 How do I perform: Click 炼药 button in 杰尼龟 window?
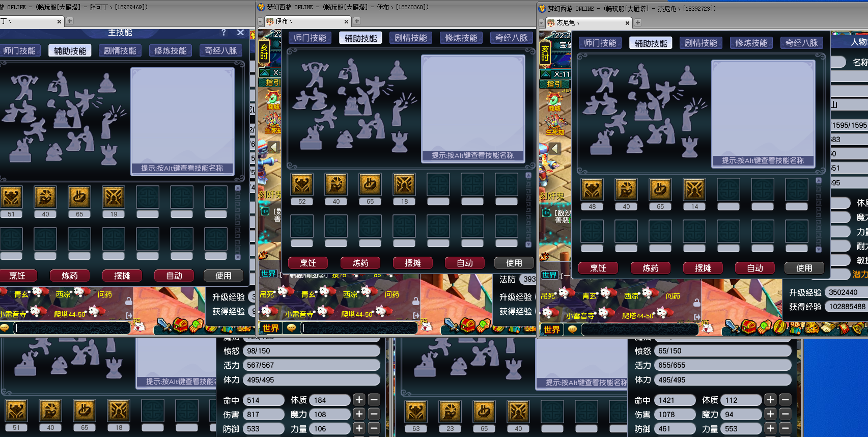point(651,268)
